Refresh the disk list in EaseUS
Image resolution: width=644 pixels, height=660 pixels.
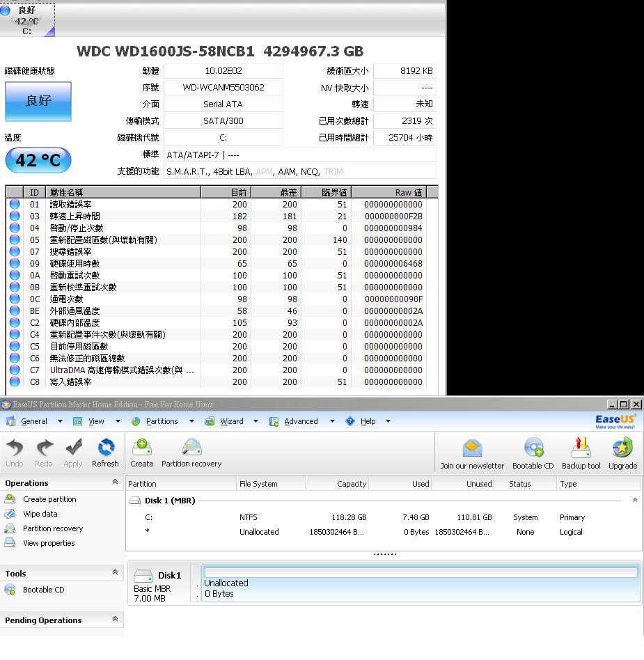coord(106,448)
